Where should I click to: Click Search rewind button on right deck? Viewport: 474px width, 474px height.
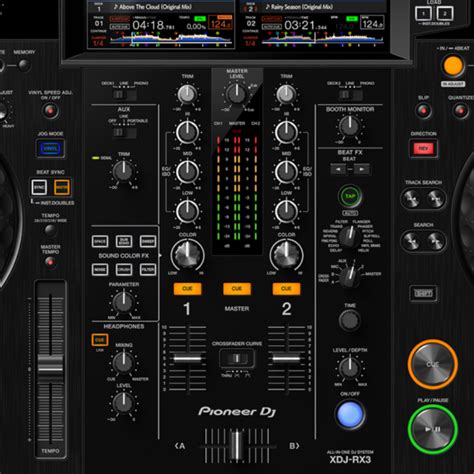pyautogui.click(x=411, y=241)
